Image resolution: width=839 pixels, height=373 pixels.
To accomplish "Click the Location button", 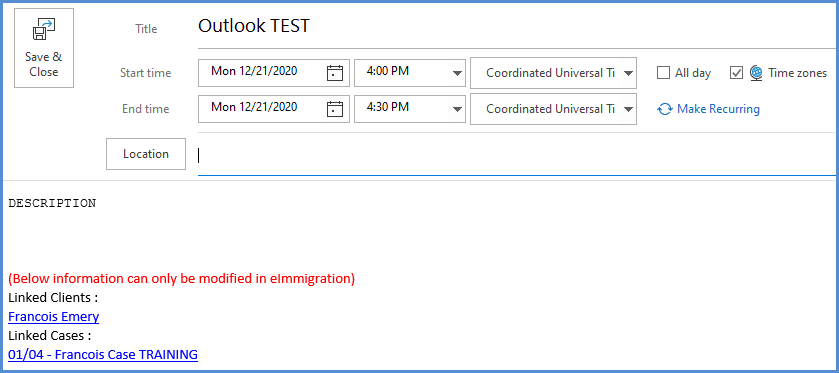I will point(146,154).
